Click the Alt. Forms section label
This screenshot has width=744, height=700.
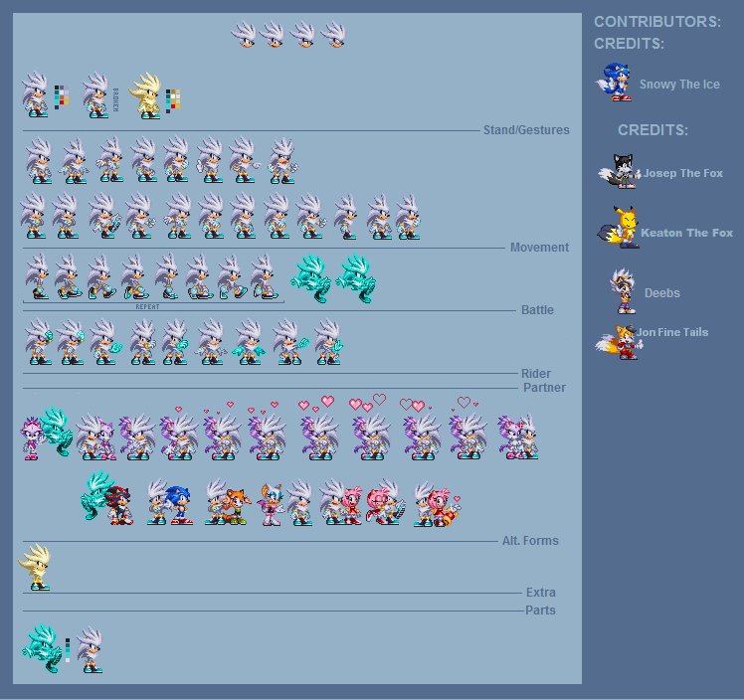530,541
